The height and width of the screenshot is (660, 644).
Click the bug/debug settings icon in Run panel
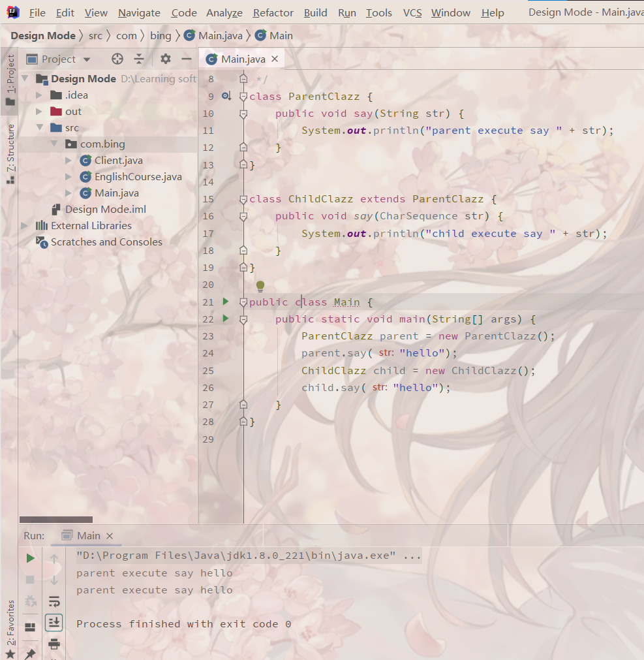30,601
